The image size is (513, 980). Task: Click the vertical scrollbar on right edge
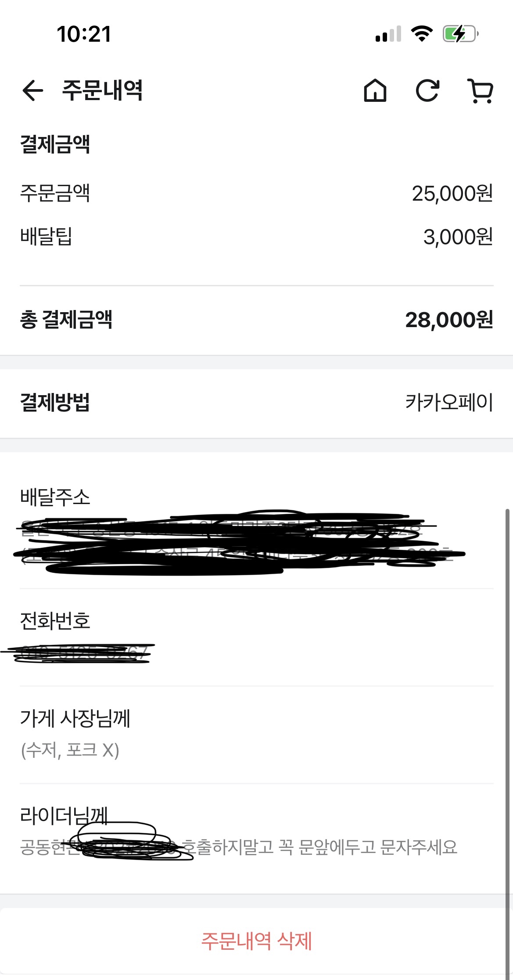507,703
